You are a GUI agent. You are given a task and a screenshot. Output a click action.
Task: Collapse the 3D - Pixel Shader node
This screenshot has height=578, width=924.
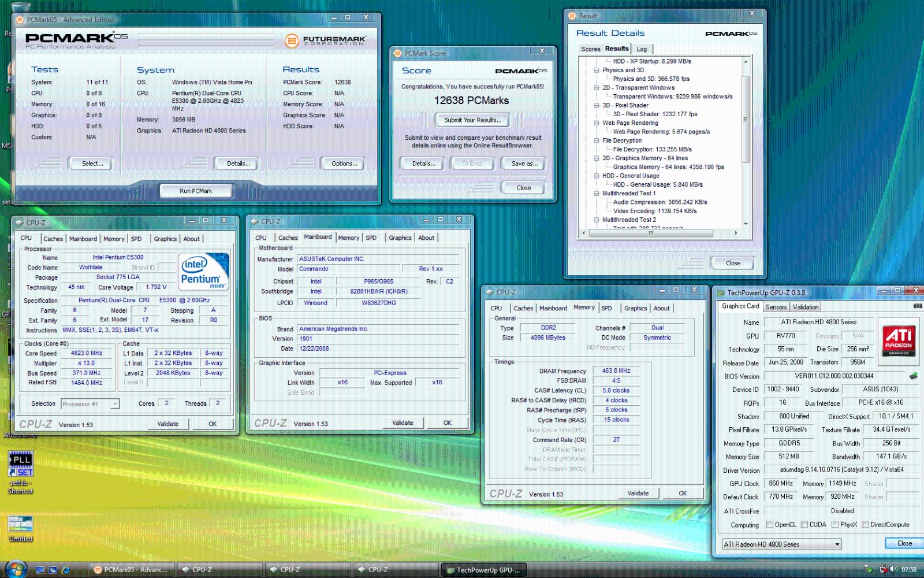pos(597,105)
